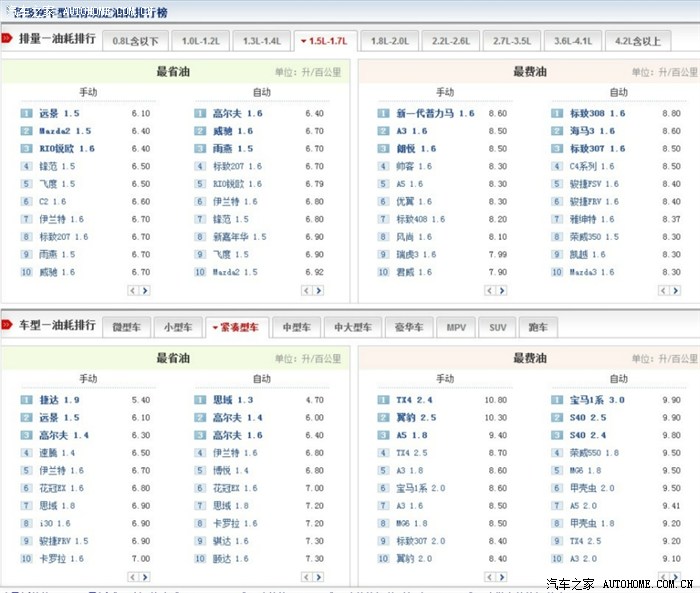Image resolution: width=700 pixels, height=593 pixels.
Task: Go to previous page under displacement 最省油 手动 list
Action: pos(133,291)
